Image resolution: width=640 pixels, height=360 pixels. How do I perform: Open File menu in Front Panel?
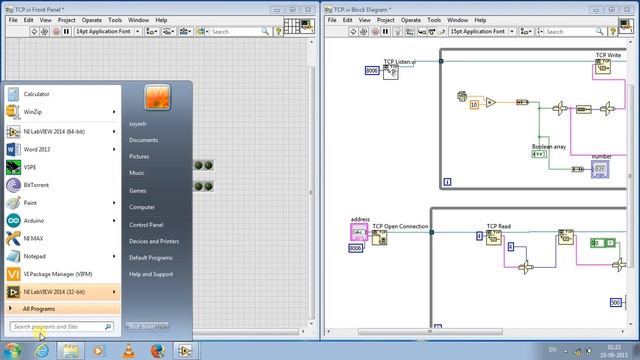tap(13, 20)
